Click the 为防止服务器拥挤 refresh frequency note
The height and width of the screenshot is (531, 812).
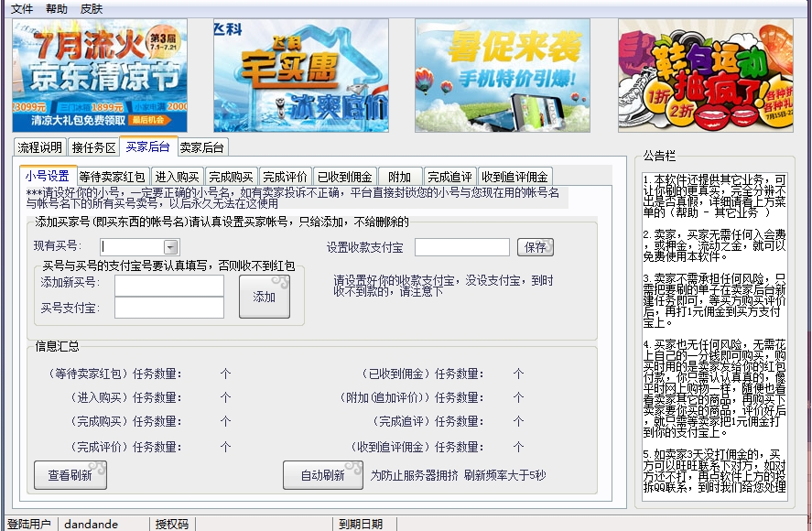(x=458, y=475)
